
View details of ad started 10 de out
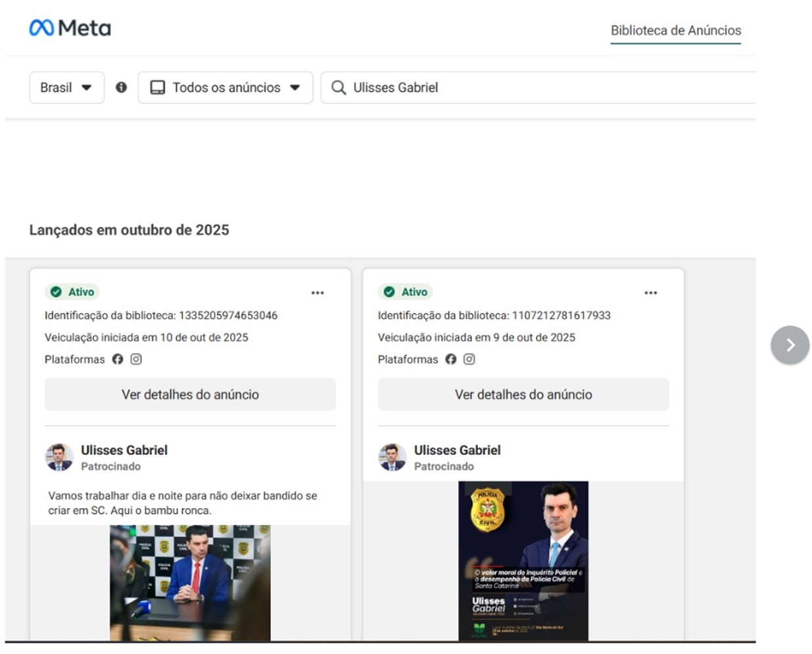(190, 394)
